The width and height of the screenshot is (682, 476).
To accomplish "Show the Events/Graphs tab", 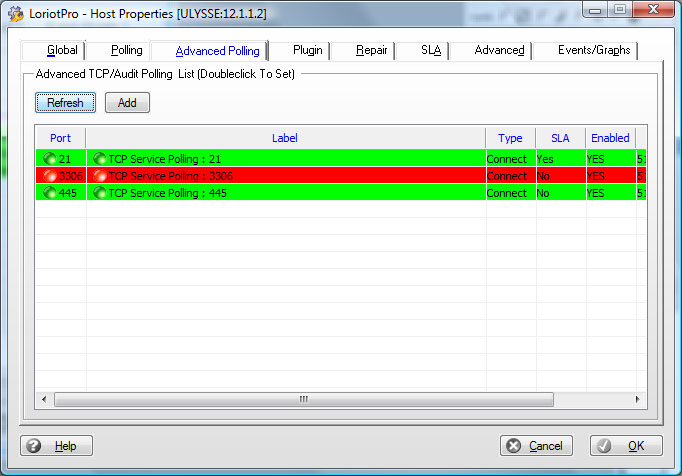I will click(586, 50).
